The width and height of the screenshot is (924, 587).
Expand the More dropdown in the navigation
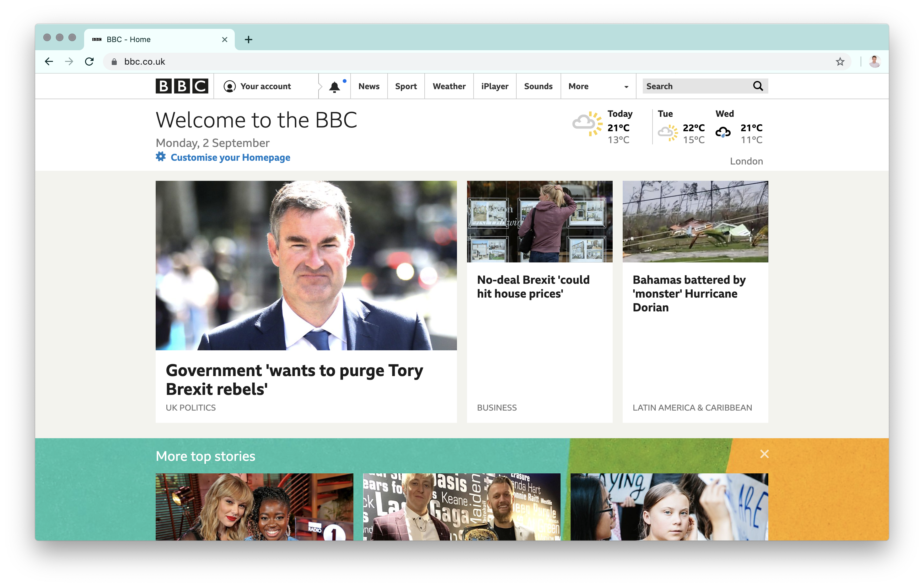598,86
